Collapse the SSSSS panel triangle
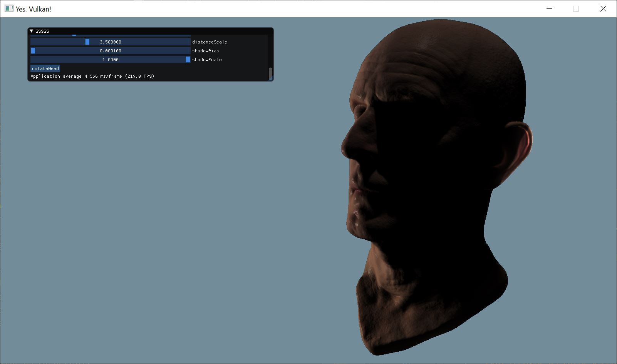 32,31
